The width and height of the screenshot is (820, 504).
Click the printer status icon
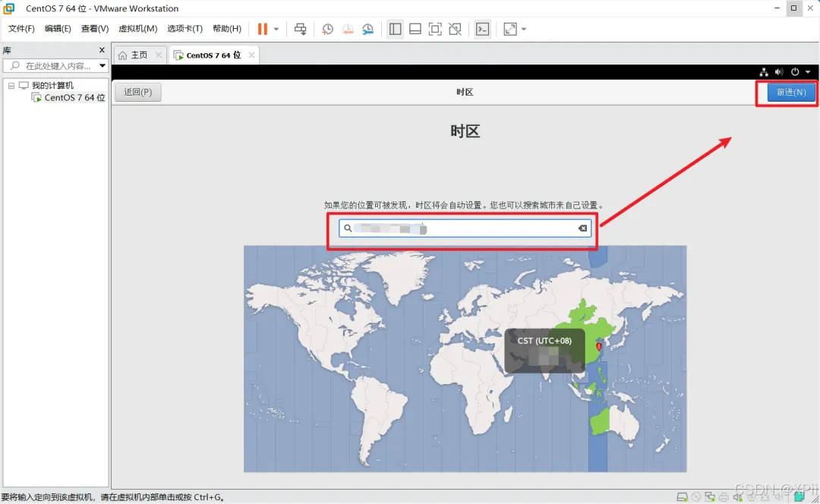tap(724, 497)
